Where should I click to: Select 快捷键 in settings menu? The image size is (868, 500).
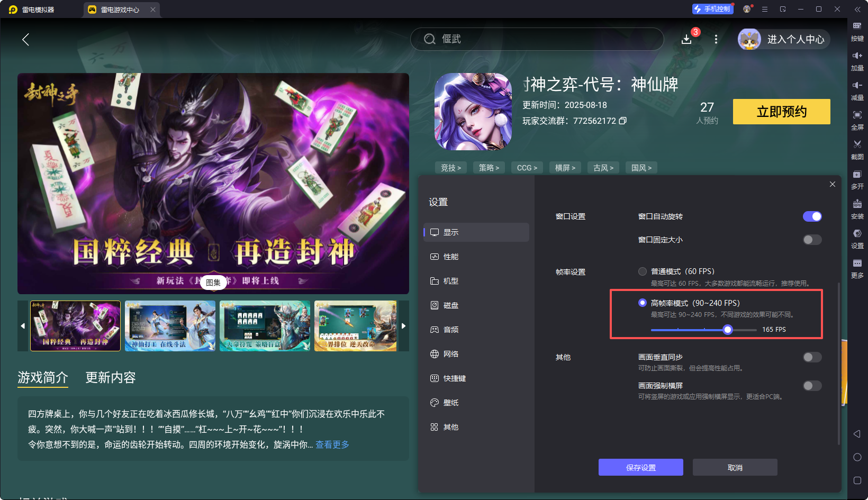pos(476,378)
